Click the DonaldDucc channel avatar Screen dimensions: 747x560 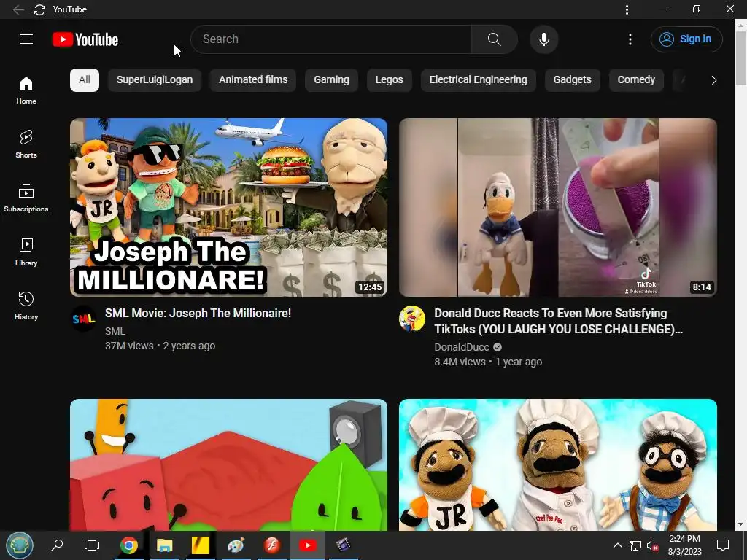click(x=412, y=319)
